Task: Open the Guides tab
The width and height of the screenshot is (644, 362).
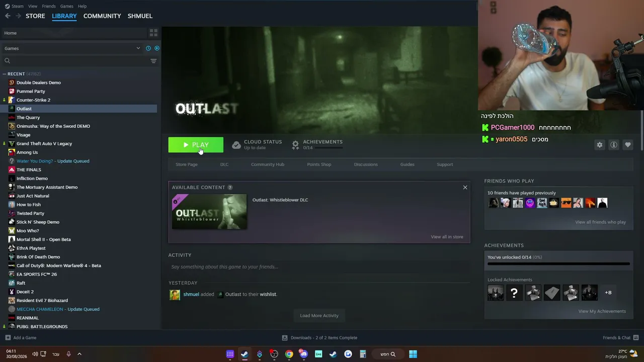Action: coord(407,164)
